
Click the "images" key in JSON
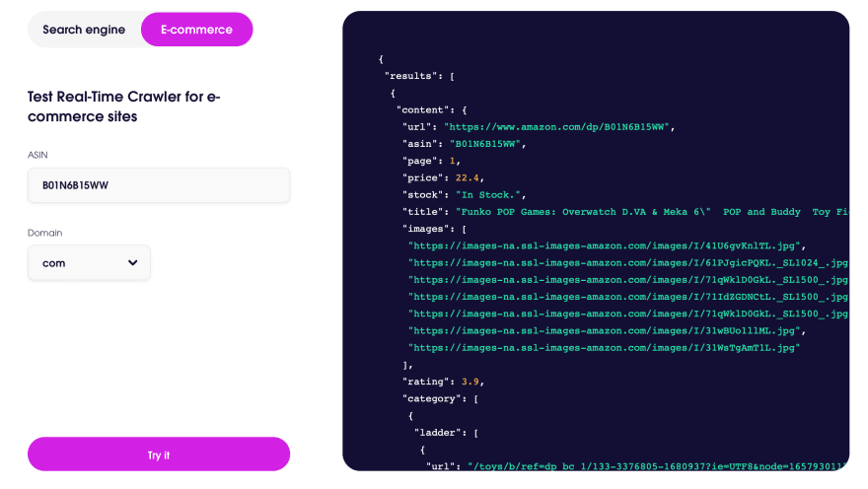coord(429,229)
